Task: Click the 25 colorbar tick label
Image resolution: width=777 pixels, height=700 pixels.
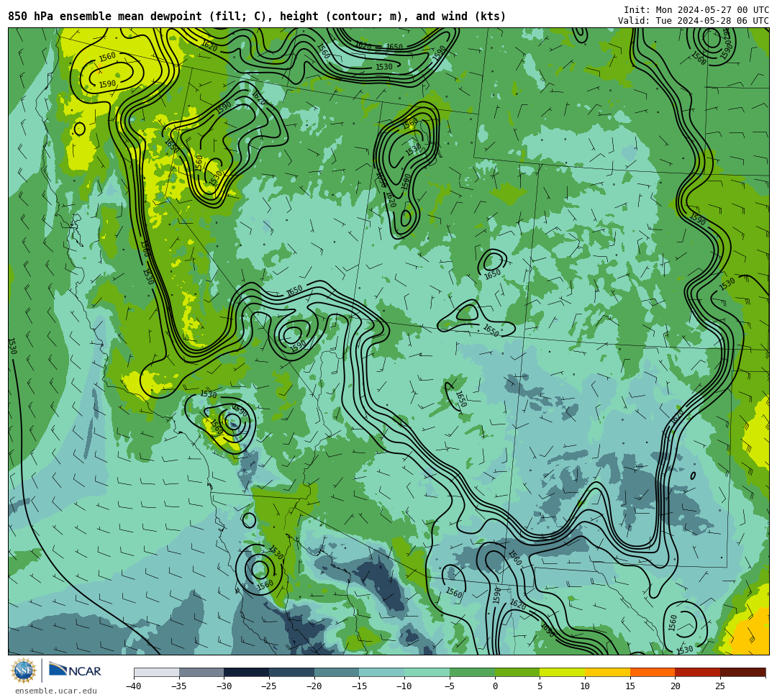Action: [720, 686]
